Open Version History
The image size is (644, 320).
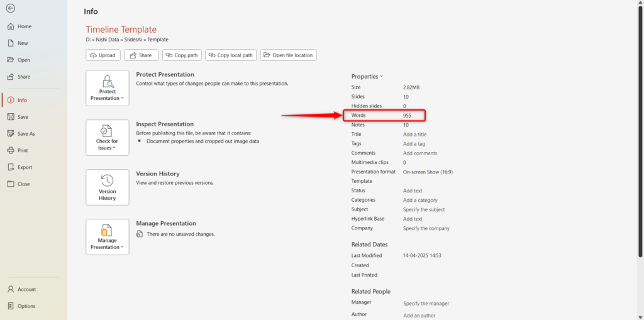(108, 187)
